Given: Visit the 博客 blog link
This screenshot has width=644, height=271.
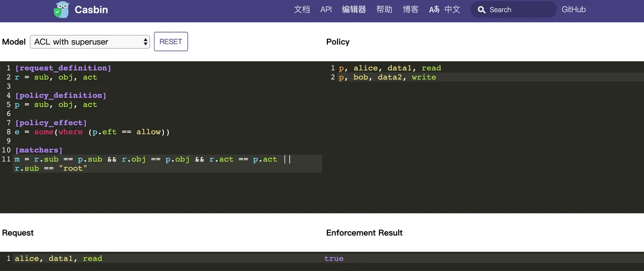Looking at the screenshot, I should point(411,10).
